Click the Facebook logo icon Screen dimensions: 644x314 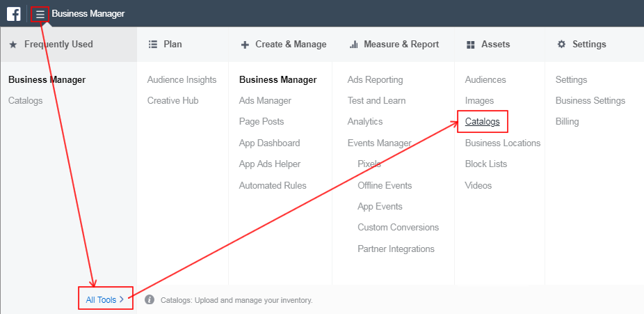(x=13, y=14)
